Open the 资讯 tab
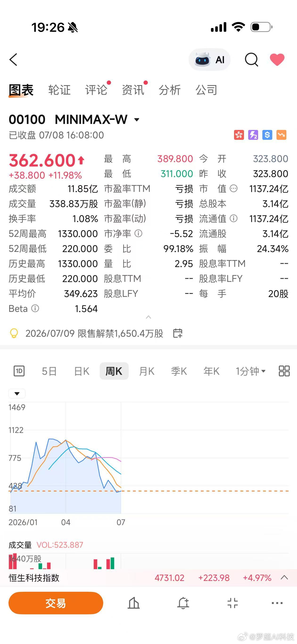Screen dimensions: 297x644 133,90
